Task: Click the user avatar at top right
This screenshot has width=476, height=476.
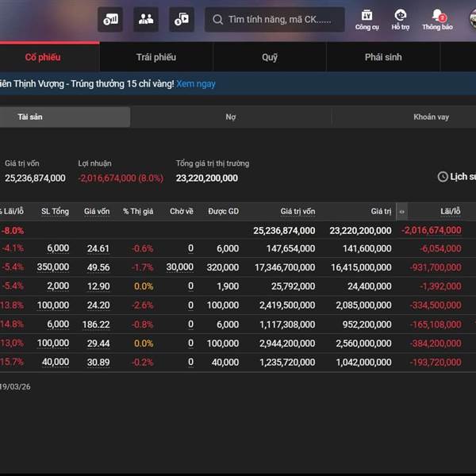Action: pyautogui.click(x=471, y=19)
